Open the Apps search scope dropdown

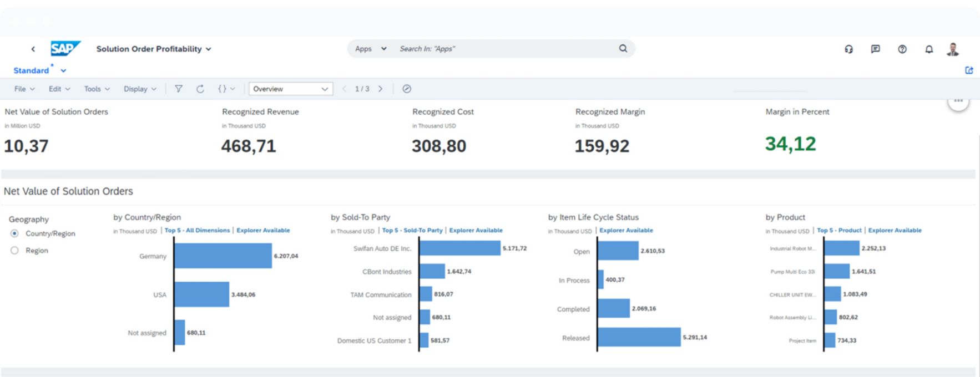pyautogui.click(x=370, y=49)
